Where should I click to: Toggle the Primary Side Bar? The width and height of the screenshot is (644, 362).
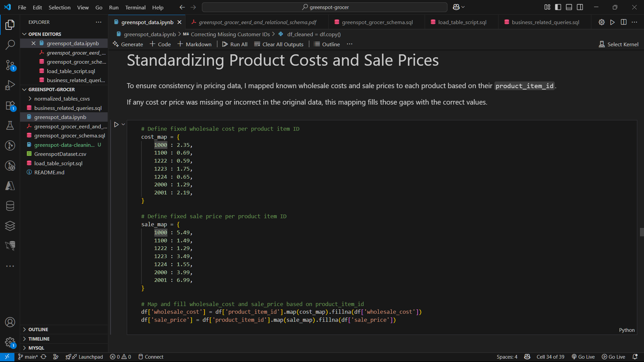(x=558, y=7)
